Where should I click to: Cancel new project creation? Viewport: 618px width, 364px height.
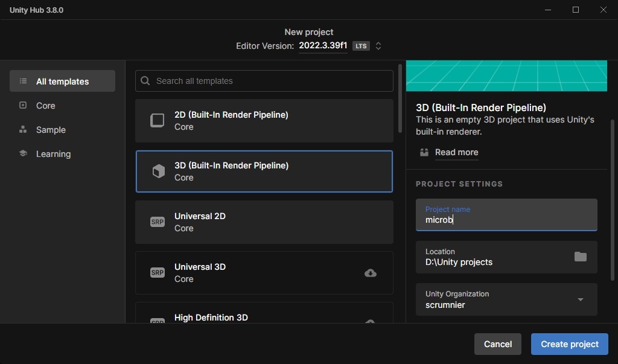[x=498, y=344]
